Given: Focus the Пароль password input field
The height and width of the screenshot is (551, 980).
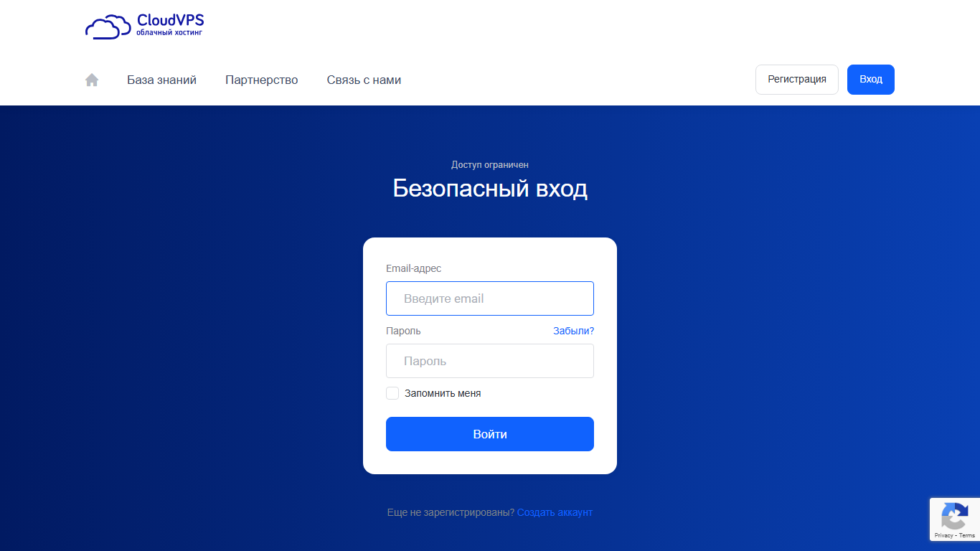Looking at the screenshot, I should tap(490, 361).
